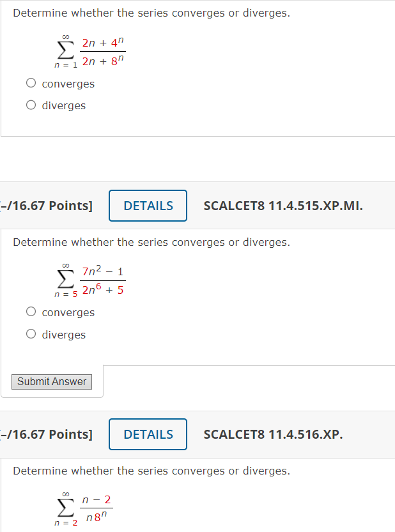The image size is (395, 532).
Task: Select diverges for problem 11.4.515.XP.MI
Action: [x=31, y=333]
